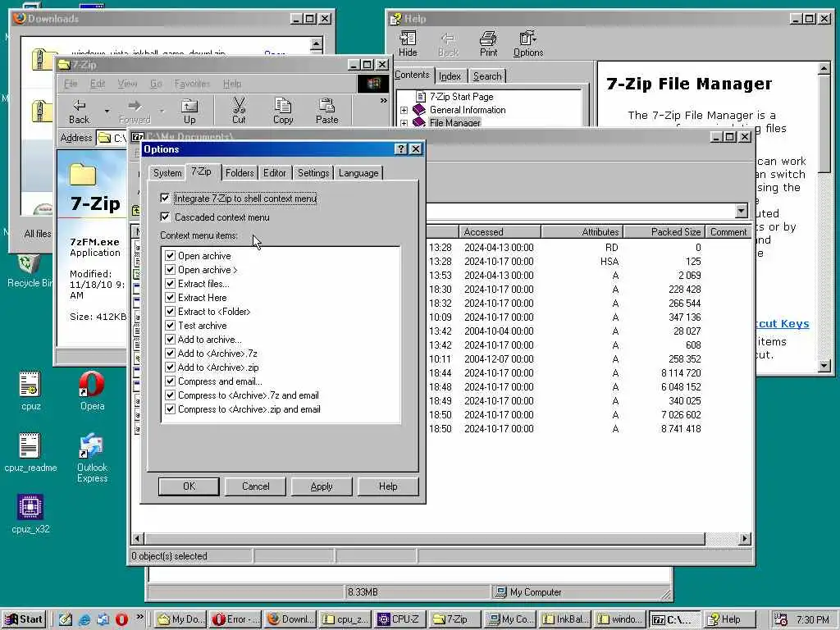
Task: Click the Help button in Options dialog
Action: tap(388, 486)
